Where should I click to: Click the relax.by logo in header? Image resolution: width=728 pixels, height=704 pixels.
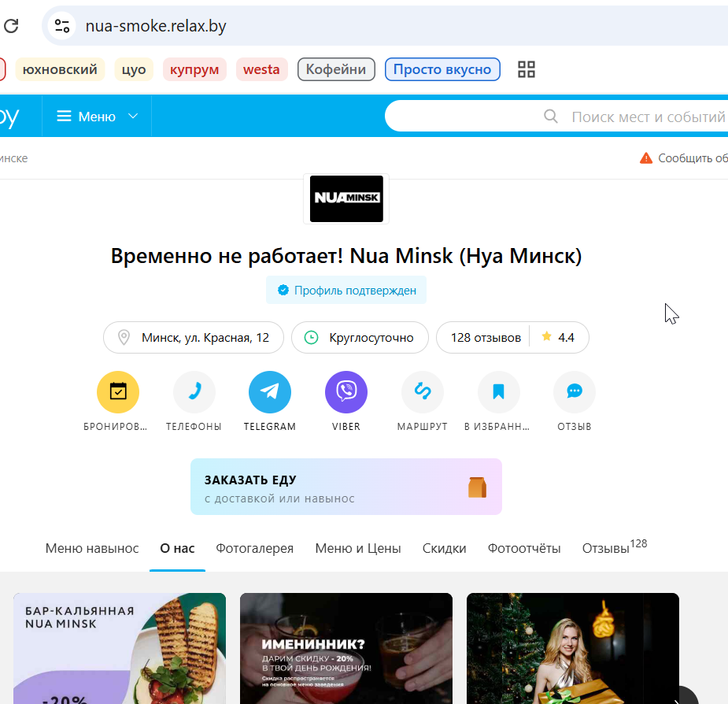[9, 117]
